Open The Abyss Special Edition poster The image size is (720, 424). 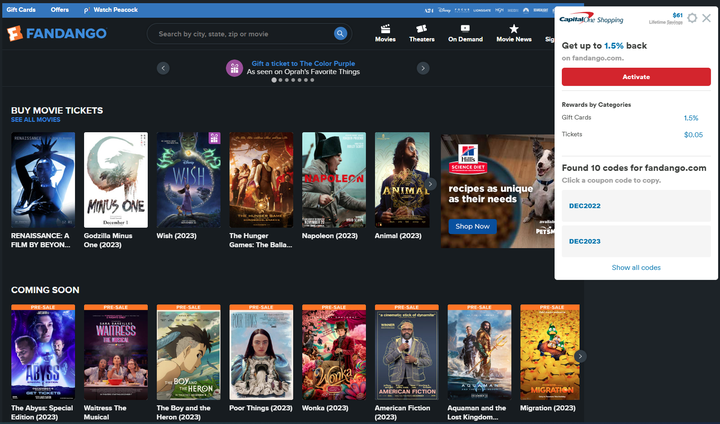(43, 352)
